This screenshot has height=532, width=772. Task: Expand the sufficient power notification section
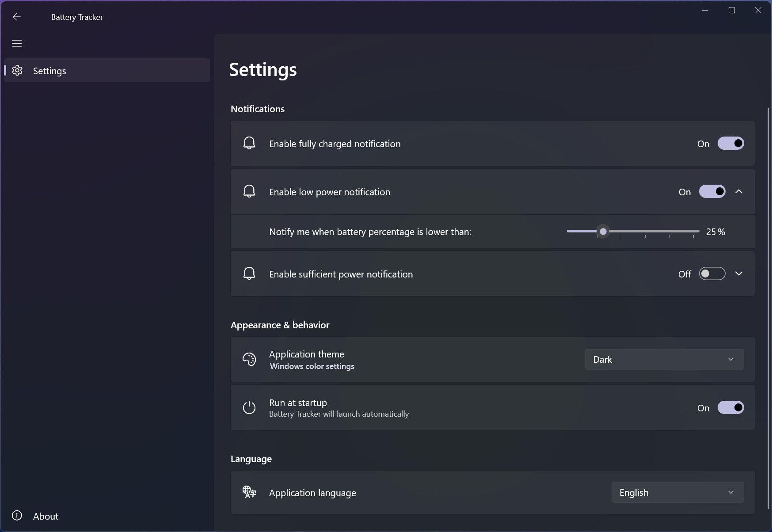(739, 274)
